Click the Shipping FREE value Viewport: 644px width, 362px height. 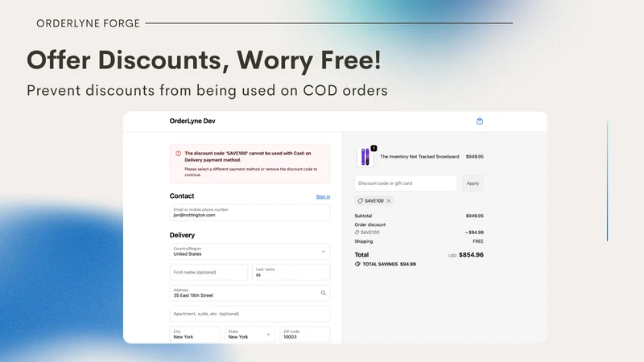tap(478, 241)
